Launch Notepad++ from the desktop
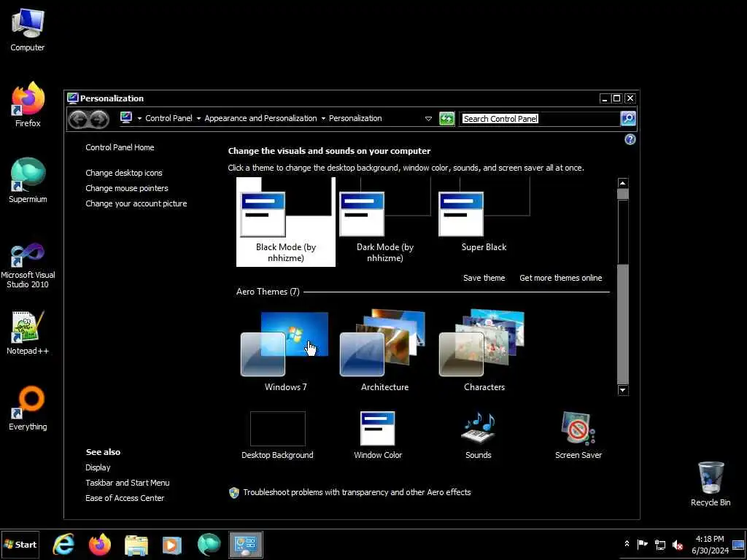The image size is (747, 560). coord(28,332)
